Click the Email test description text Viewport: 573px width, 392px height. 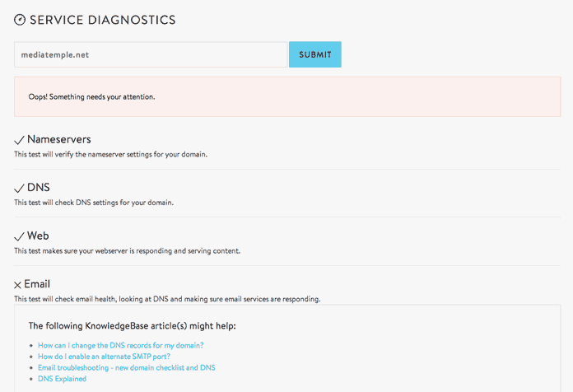pos(167,299)
